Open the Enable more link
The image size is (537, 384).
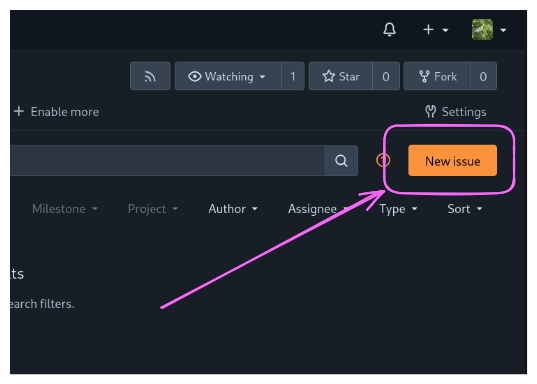(x=57, y=112)
